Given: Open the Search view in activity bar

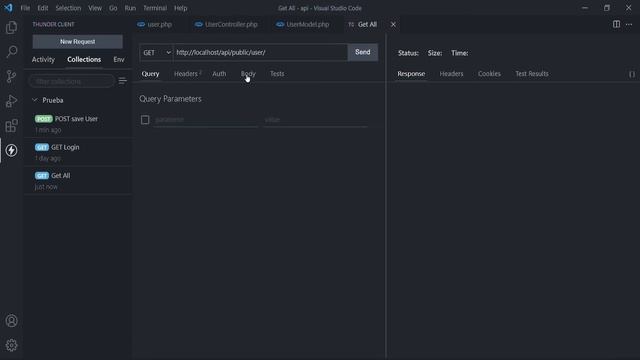Looking at the screenshot, I should [x=11, y=52].
